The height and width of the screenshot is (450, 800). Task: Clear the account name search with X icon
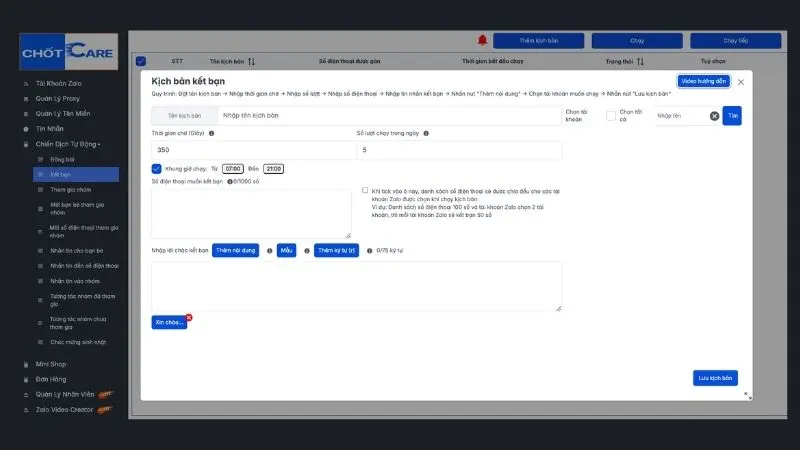click(x=714, y=116)
